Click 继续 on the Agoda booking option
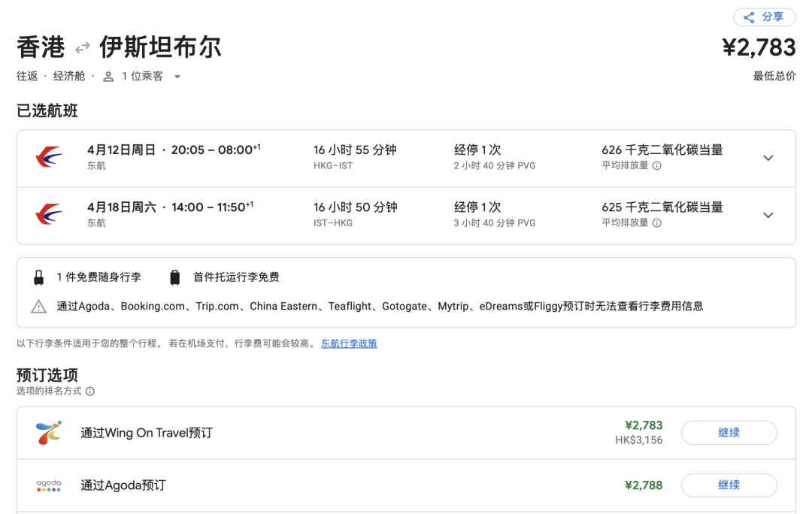 pos(729,485)
